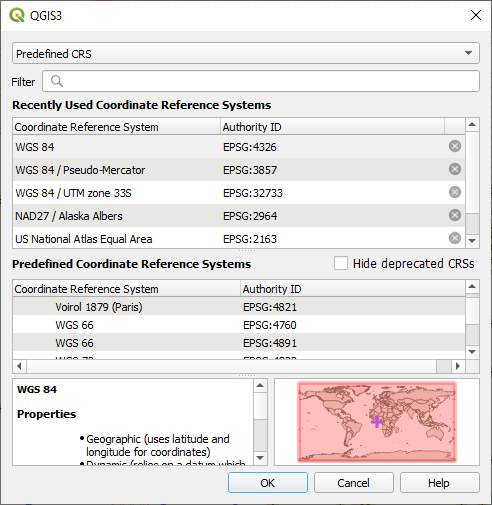Click the Cancel button
The image size is (492, 505).
point(353,483)
